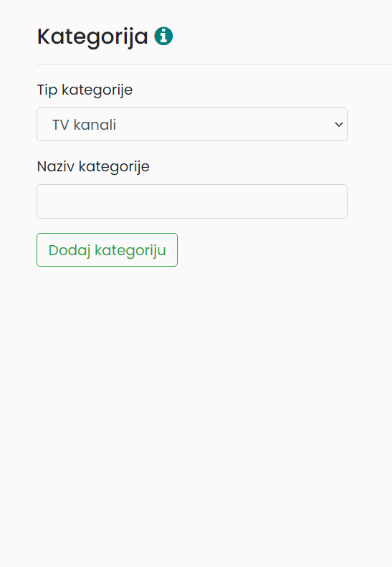This screenshot has height=567, width=392.
Task: Click the Naziv kategorije label
Action: tap(93, 166)
